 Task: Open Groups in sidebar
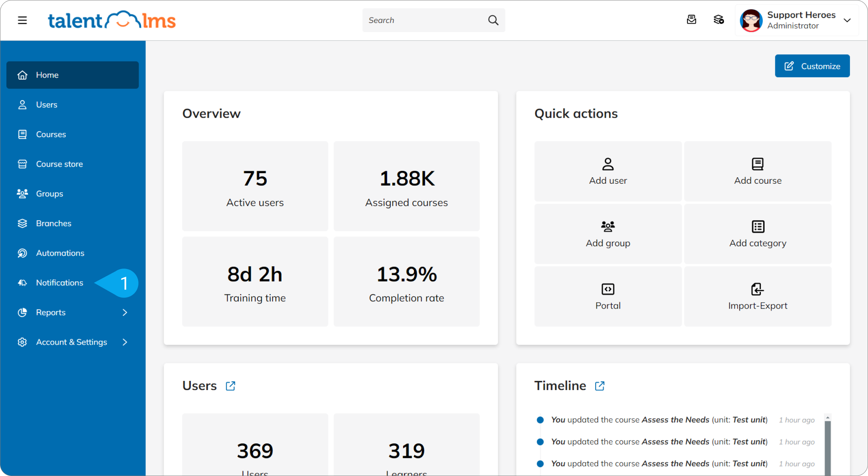(x=72, y=194)
